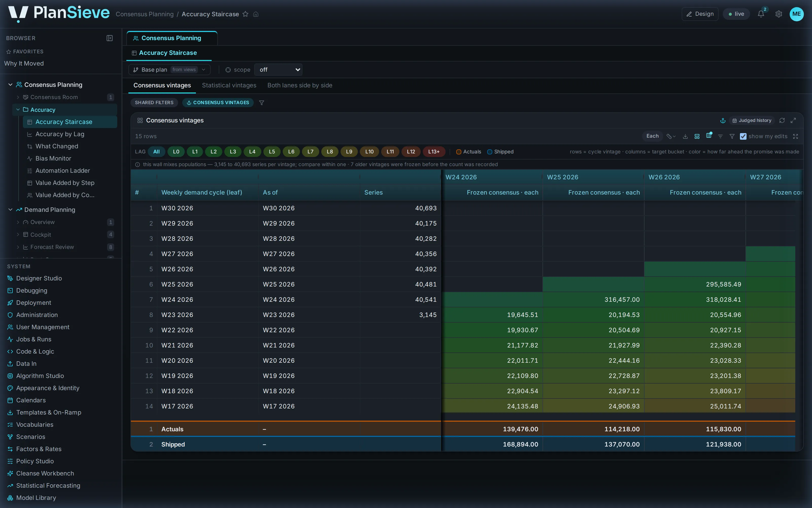Click the layout grid icon in table toolbar
The image size is (812, 508).
tap(697, 136)
